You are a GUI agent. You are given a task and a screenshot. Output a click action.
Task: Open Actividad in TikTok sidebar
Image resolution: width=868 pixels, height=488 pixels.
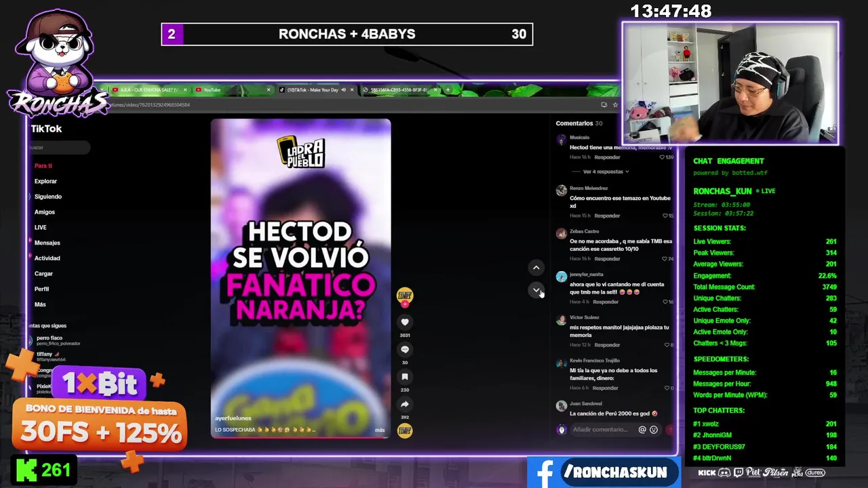(x=47, y=258)
